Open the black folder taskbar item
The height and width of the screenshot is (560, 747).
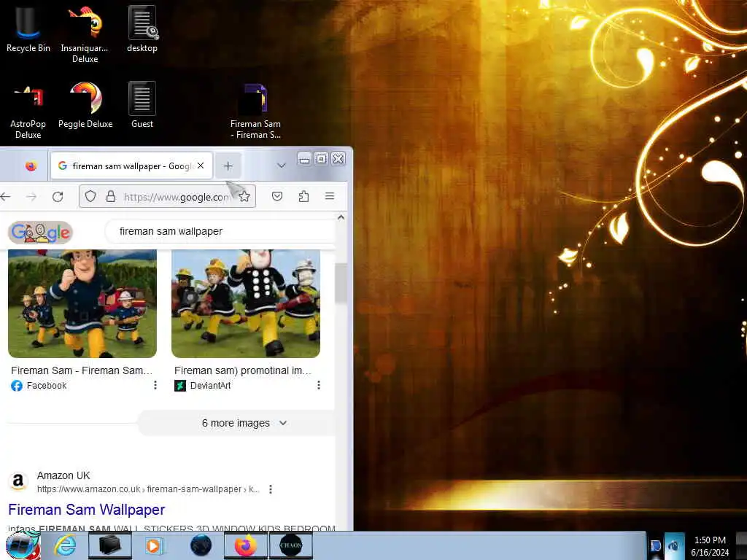click(x=109, y=545)
